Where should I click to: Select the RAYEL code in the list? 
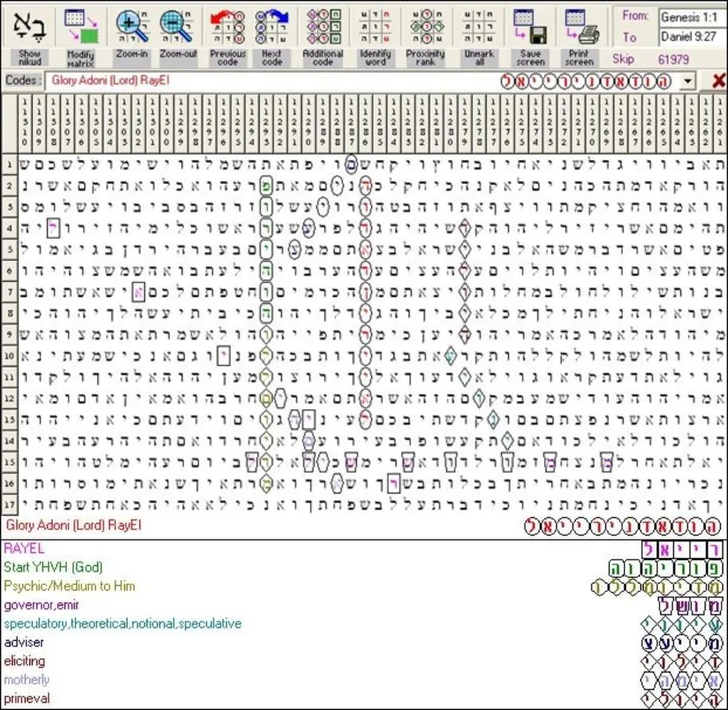[x=24, y=548]
